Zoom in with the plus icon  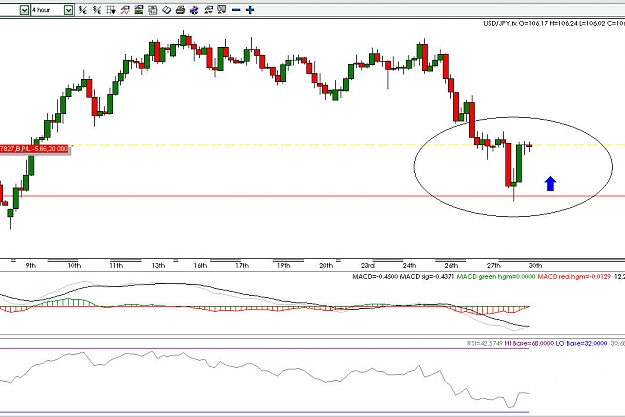point(250,10)
